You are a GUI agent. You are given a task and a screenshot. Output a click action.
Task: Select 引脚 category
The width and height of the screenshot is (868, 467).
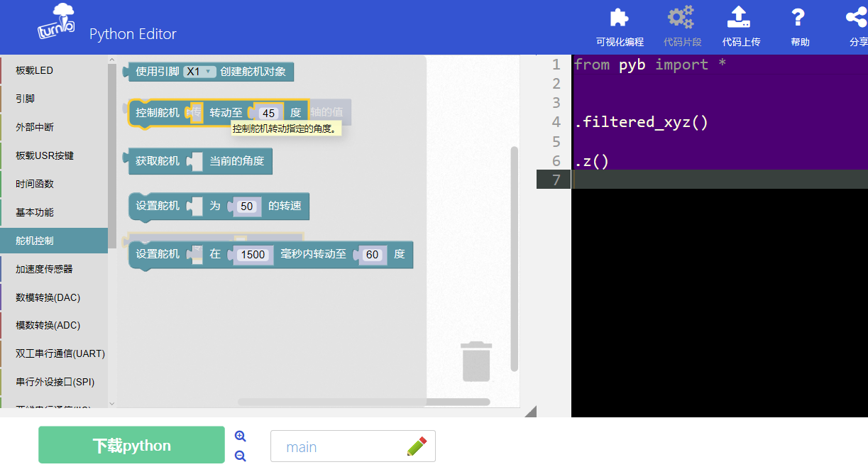click(x=54, y=99)
